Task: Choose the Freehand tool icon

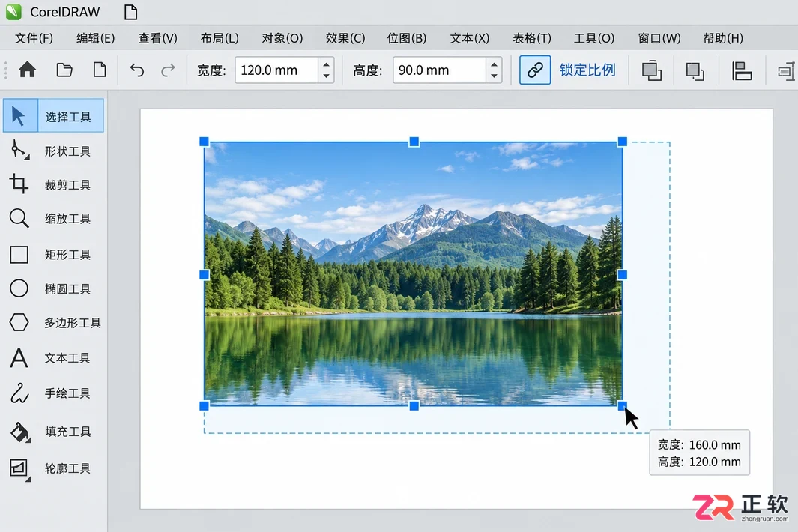Action: coord(19,393)
